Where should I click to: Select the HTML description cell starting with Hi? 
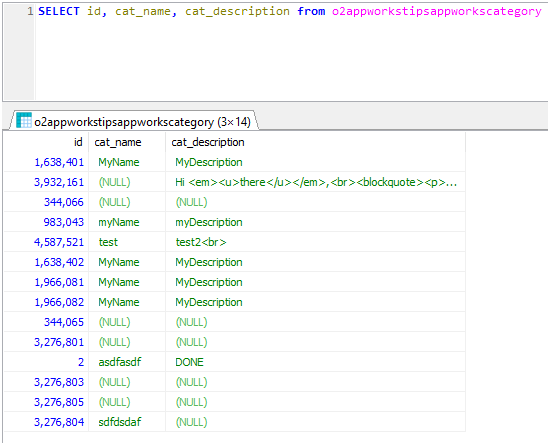315,182
